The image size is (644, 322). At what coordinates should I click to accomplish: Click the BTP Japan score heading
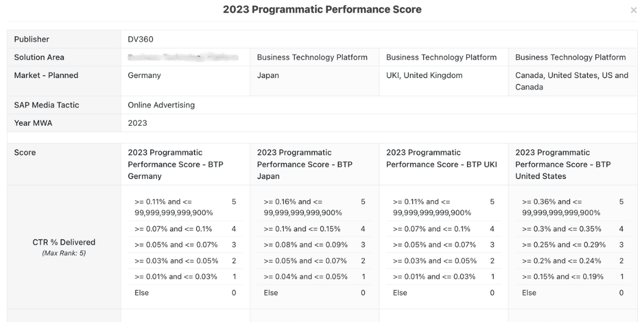tap(304, 164)
